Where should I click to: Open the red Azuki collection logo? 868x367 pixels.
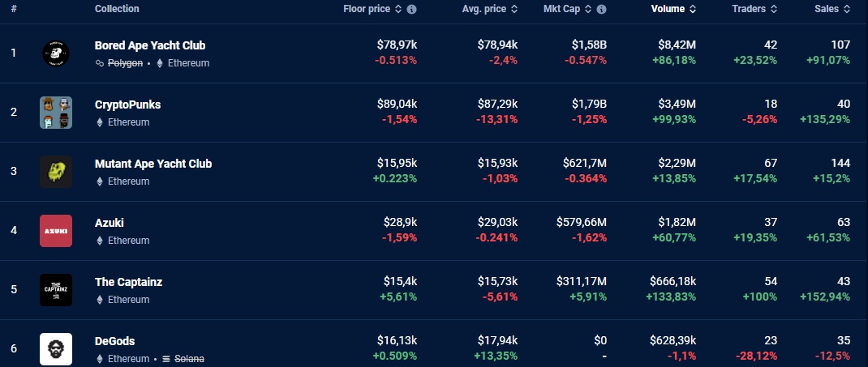[x=56, y=231]
